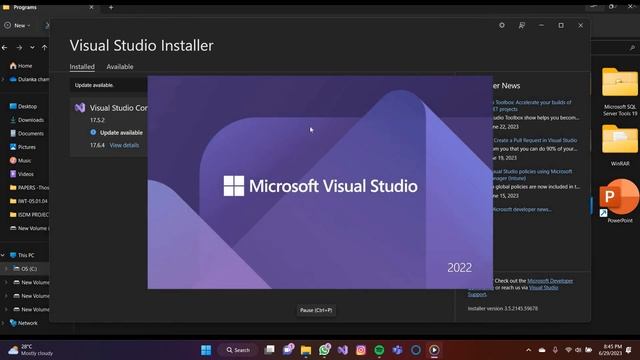Open the weather widget on taskbar
Screen dimensions: 640x360
click(31, 350)
